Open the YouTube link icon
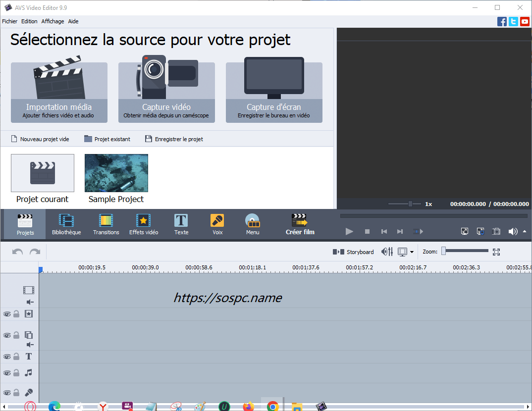The width and height of the screenshot is (532, 411). coord(525,22)
